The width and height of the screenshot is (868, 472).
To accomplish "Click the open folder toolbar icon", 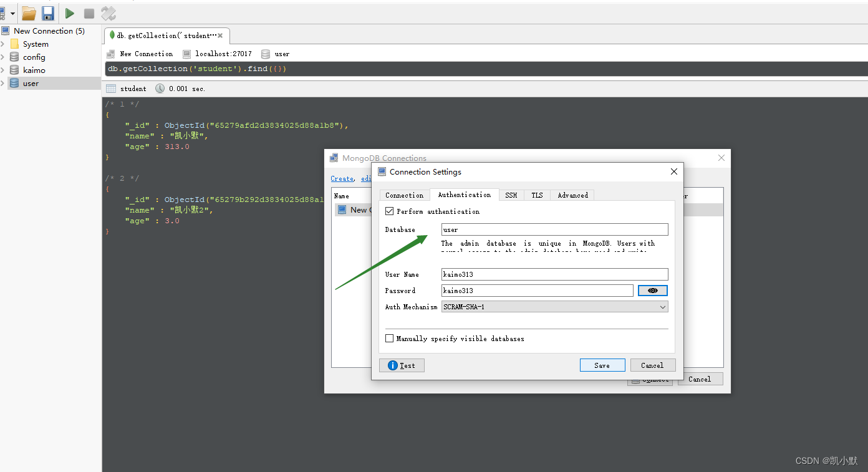I will (x=29, y=13).
